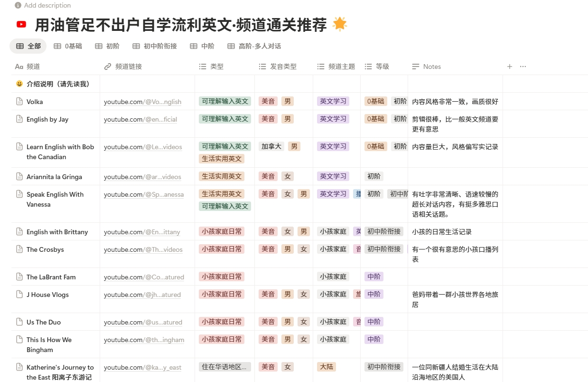The width and height of the screenshot is (588, 382).
Task: Open the Volka page document icon
Action: 19,101
